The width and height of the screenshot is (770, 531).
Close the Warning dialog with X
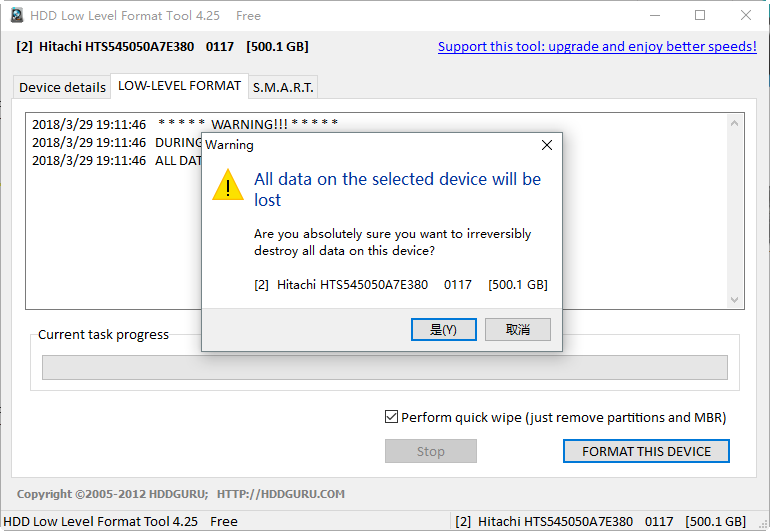547,145
